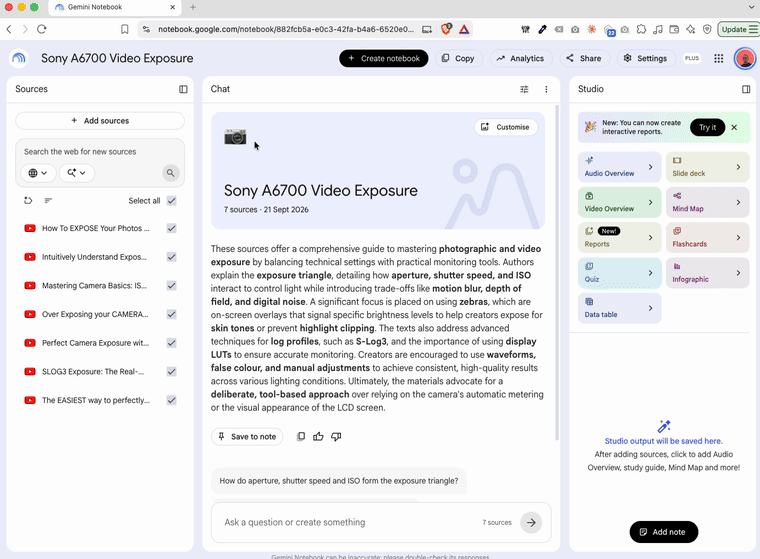Open chat configuration sliders icon

[x=524, y=89]
